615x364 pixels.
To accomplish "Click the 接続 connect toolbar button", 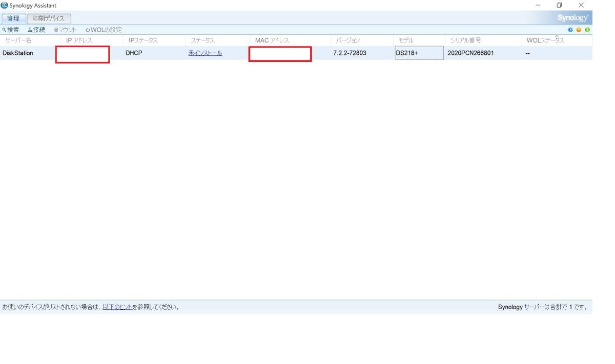I will [36, 30].
